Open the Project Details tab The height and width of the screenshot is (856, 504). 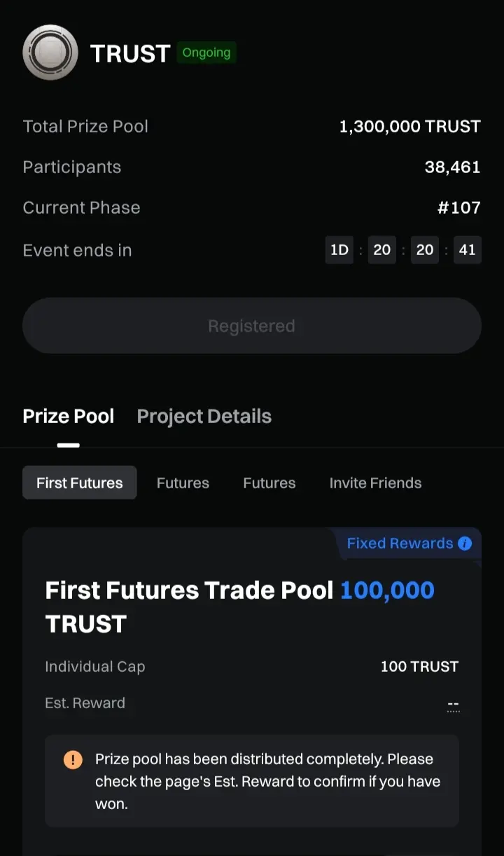(204, 416)
